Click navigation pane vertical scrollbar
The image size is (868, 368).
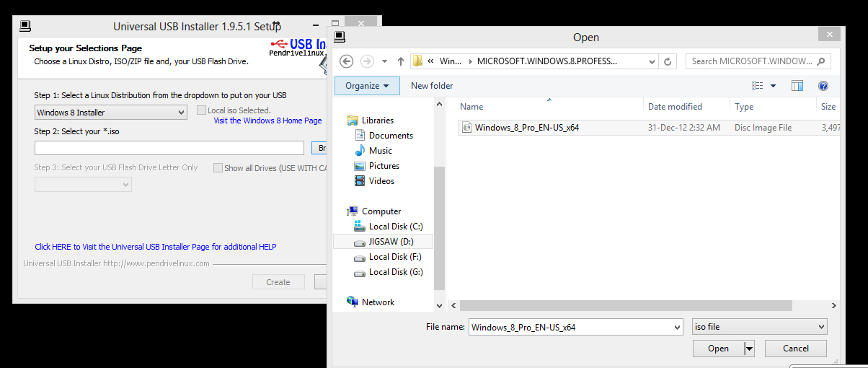(439, 228)
